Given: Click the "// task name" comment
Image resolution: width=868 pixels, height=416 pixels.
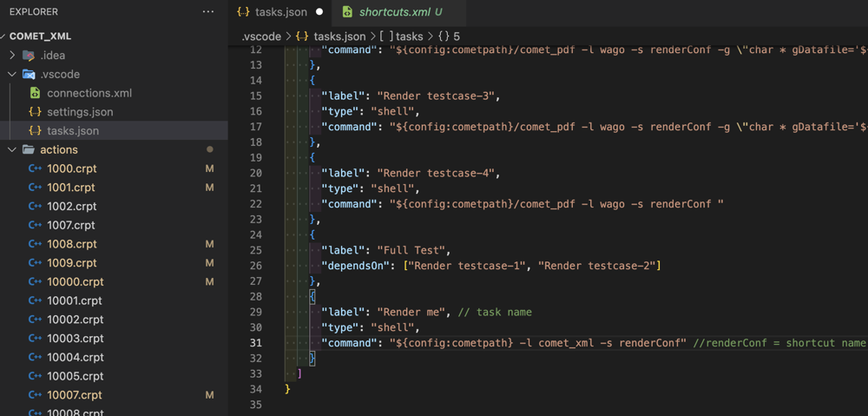Looking at the screenshot, I should tap(495, 312).
